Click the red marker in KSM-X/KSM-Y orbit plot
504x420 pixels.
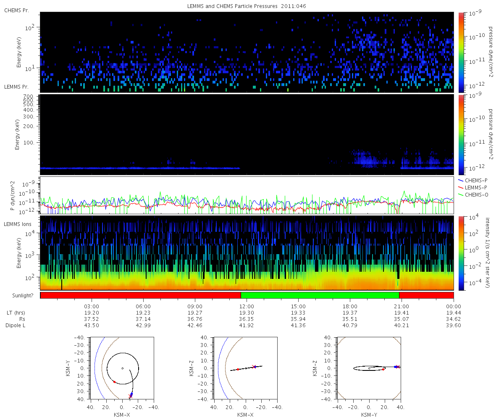click(x=114, y=382)
